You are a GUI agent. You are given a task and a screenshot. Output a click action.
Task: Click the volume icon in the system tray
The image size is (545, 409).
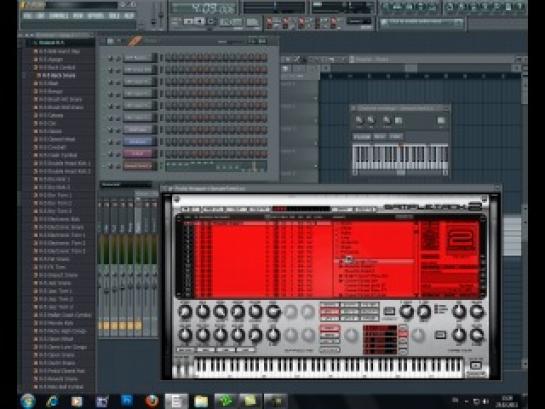pyautogui.click(x=486, y=402)
